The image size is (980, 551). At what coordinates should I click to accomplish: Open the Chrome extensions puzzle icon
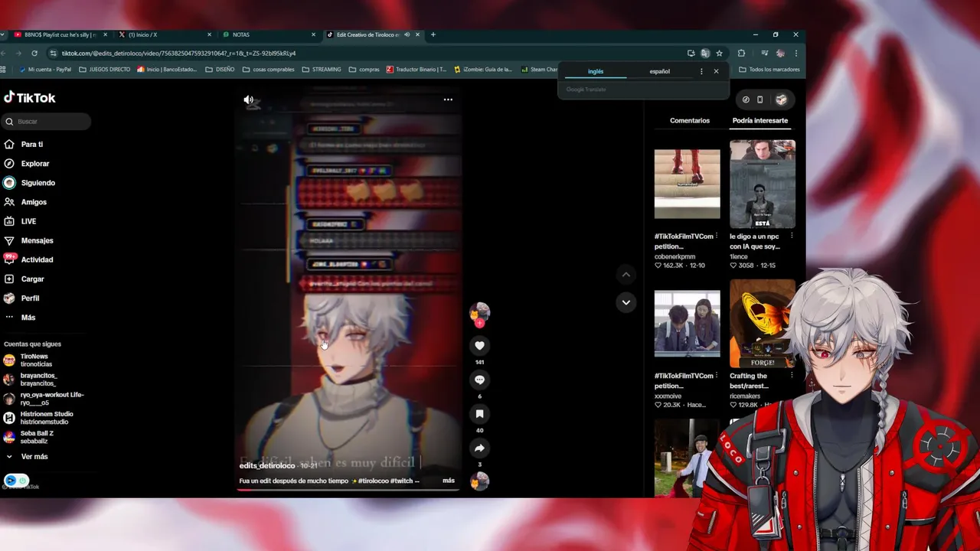741,54
